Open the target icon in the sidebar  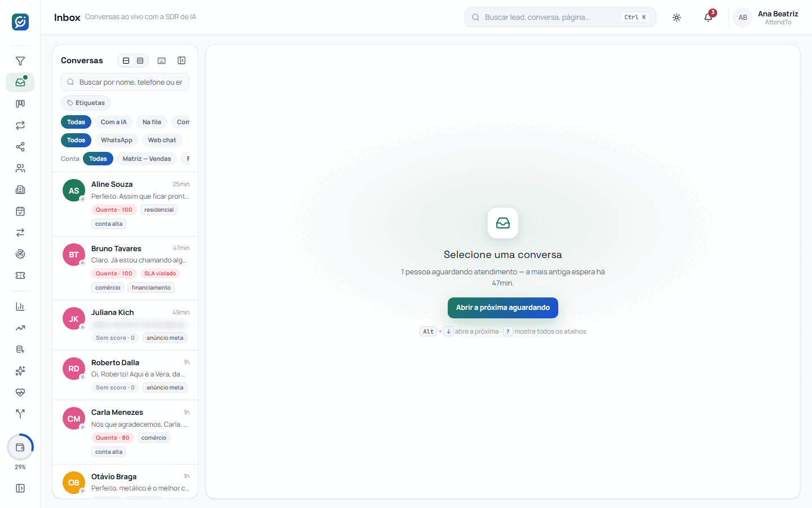pyautogui.click(x=20, y=254)
